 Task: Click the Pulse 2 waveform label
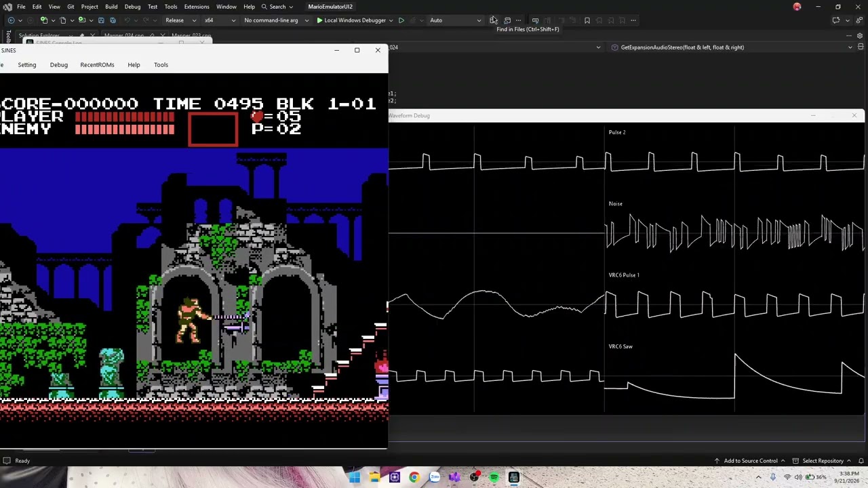(617, 132)
